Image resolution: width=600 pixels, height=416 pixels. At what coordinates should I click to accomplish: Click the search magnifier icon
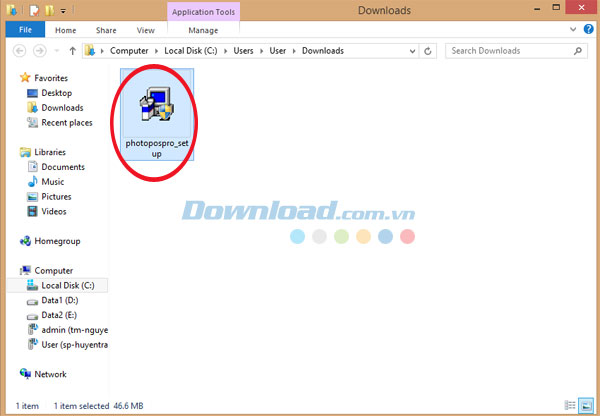click(578, 51)
